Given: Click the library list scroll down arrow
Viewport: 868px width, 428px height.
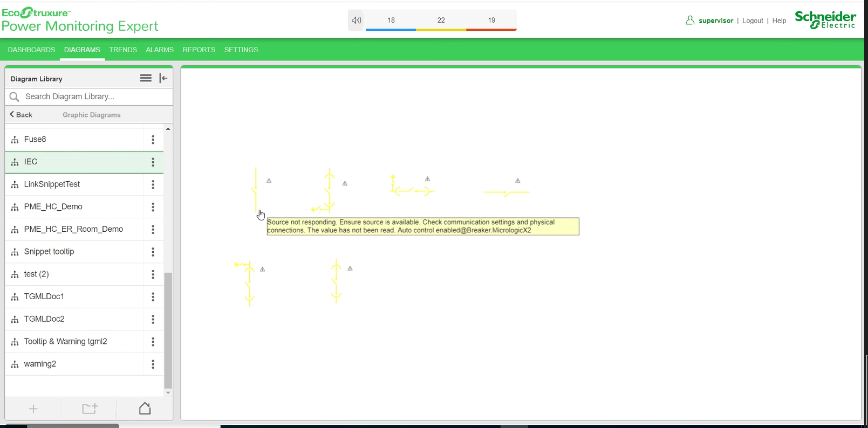Looking at the screenshot, I should 168,393.
